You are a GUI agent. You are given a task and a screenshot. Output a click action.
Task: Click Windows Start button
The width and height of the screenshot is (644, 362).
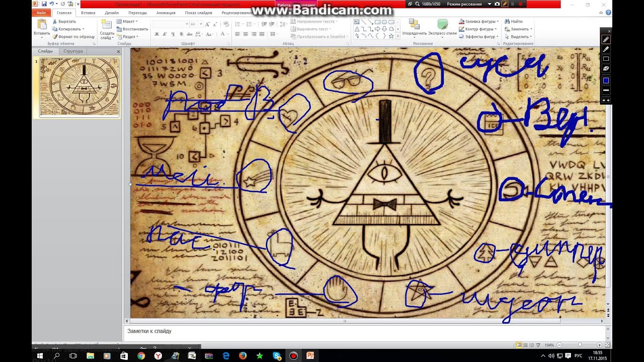40,355
